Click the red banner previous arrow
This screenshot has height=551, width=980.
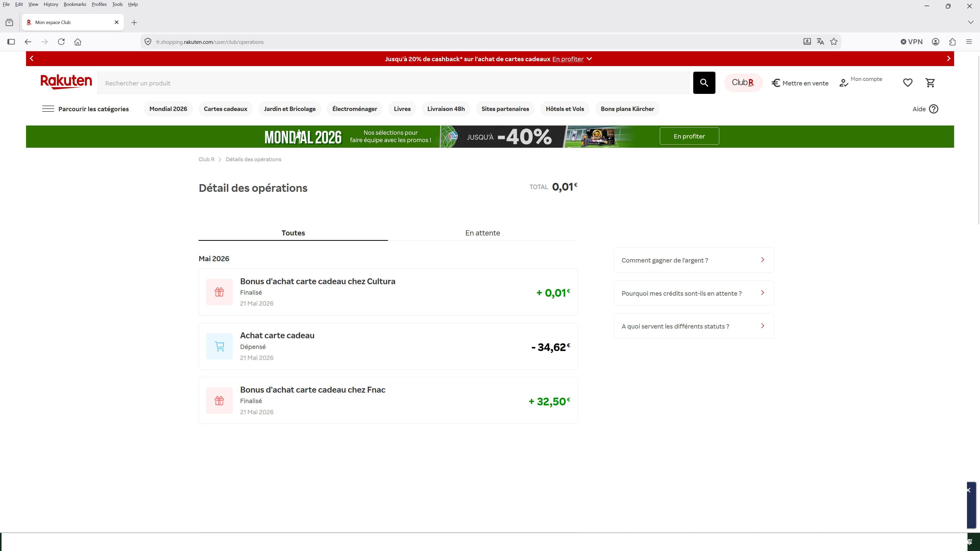click(32, 59)
